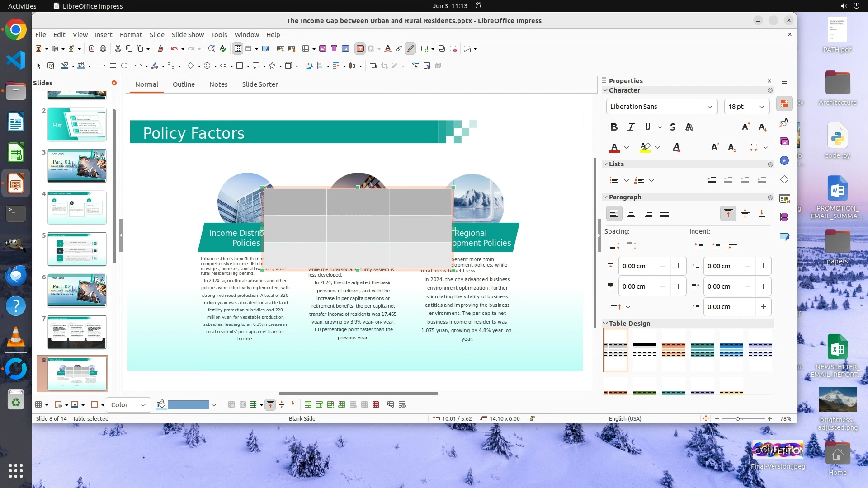Screen dimensions: 868x488
Task: Open the Slide Show menu
Action: click(x=187, y=34)
